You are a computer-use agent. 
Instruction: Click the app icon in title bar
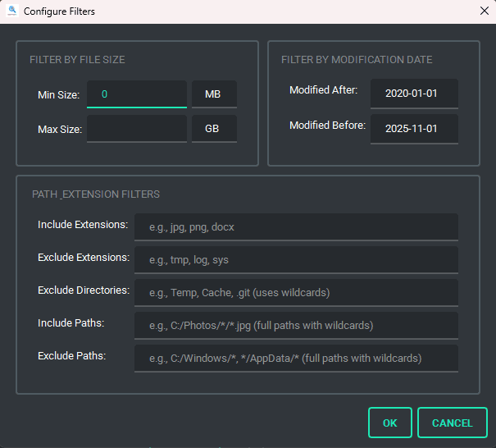point(12,11)
